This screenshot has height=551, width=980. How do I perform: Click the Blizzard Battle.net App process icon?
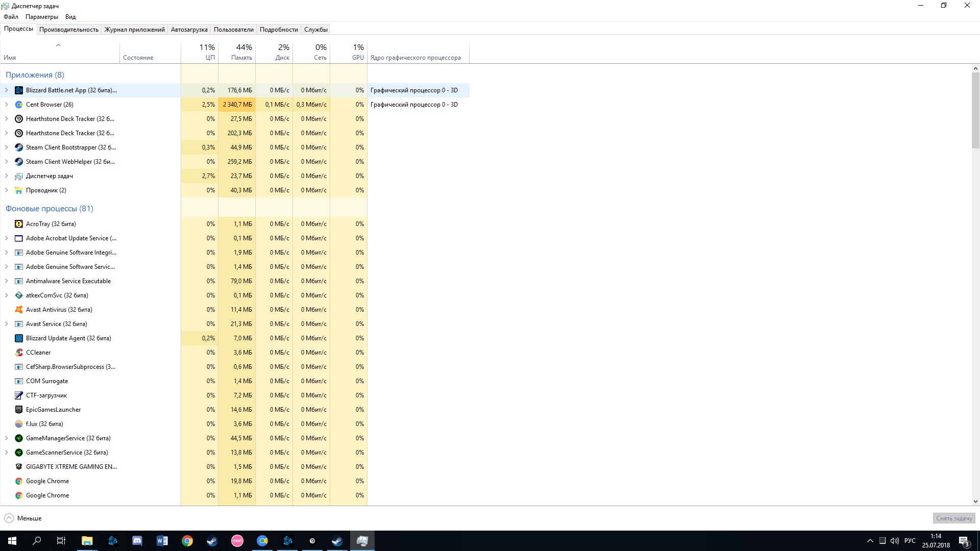point(19,90)
